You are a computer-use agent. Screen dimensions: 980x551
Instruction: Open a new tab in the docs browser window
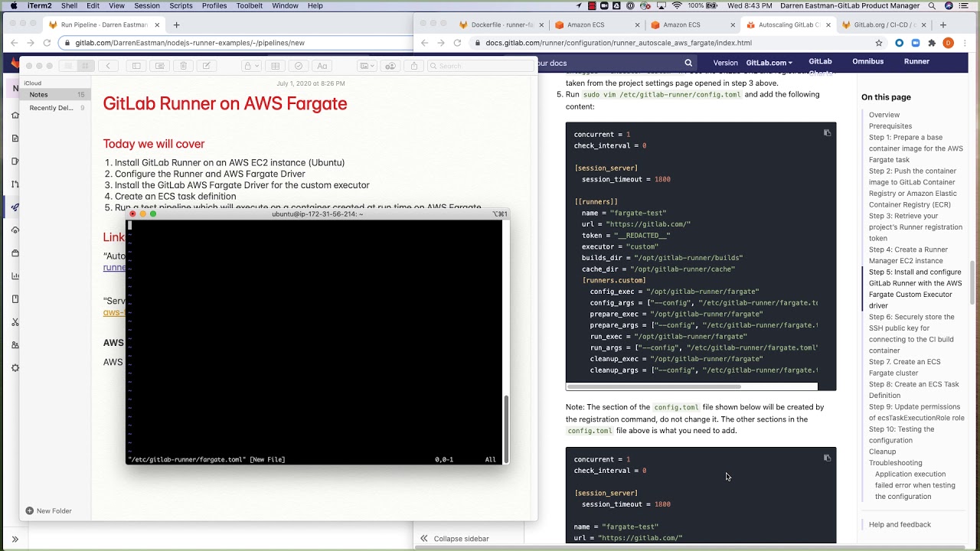click(943, 24)
